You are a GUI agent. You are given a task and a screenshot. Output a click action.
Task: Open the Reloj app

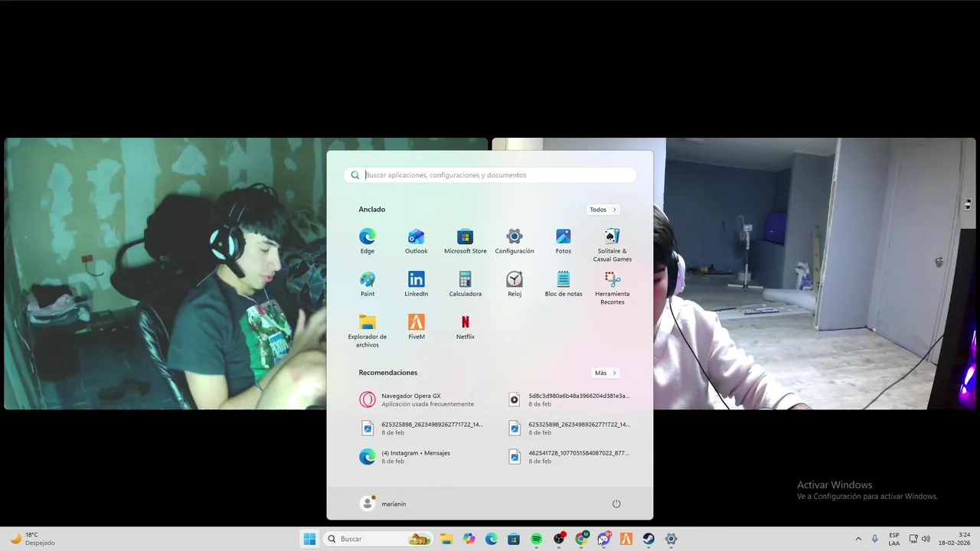click(x=514, y=283)
